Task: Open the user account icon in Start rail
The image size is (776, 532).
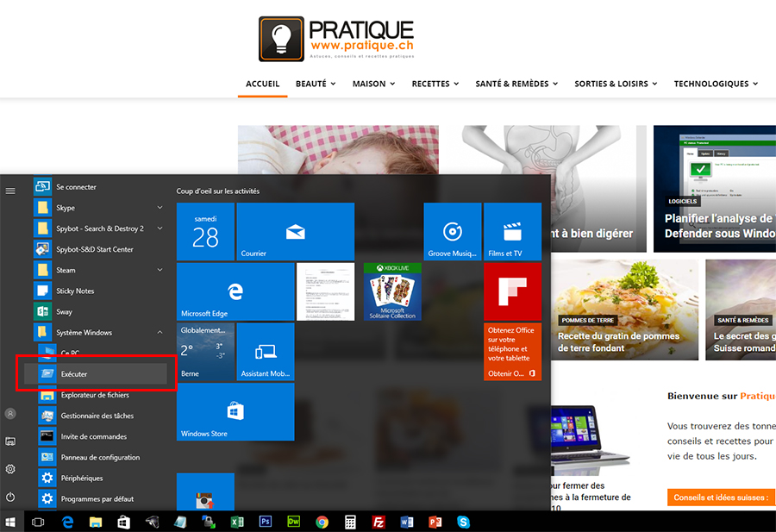Action: pos(10,414)
